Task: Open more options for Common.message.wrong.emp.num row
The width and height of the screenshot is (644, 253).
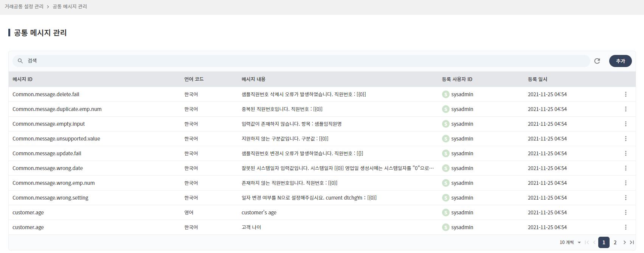Action: tap(625, 183)
